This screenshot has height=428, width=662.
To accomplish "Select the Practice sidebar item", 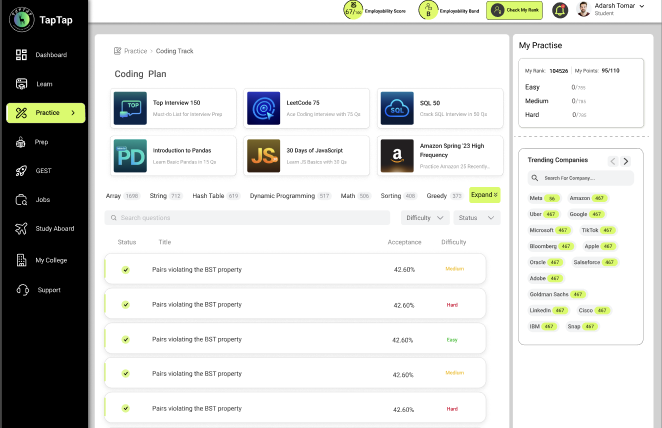I will [x=46, y=113].
